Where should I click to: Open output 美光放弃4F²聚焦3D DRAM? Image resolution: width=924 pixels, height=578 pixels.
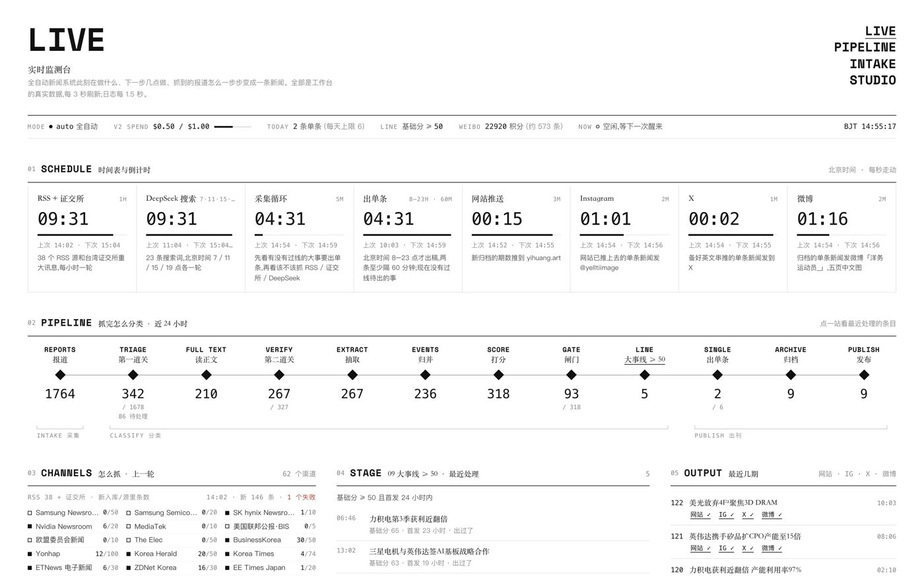(733, 503)
